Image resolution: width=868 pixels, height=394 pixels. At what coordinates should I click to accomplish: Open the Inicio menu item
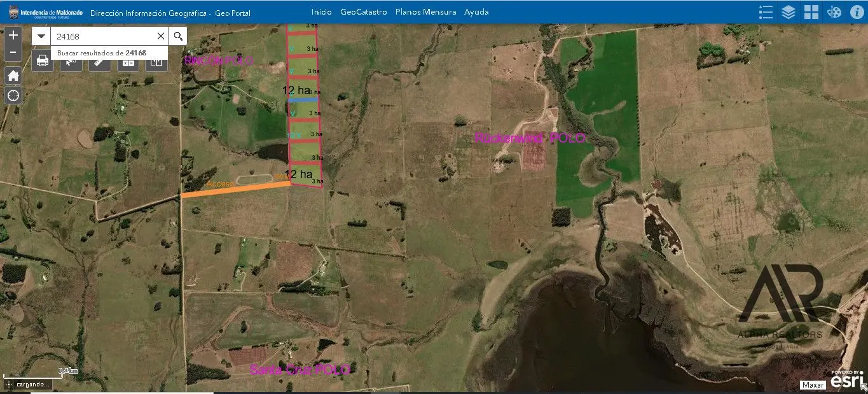tap(321, 12)
